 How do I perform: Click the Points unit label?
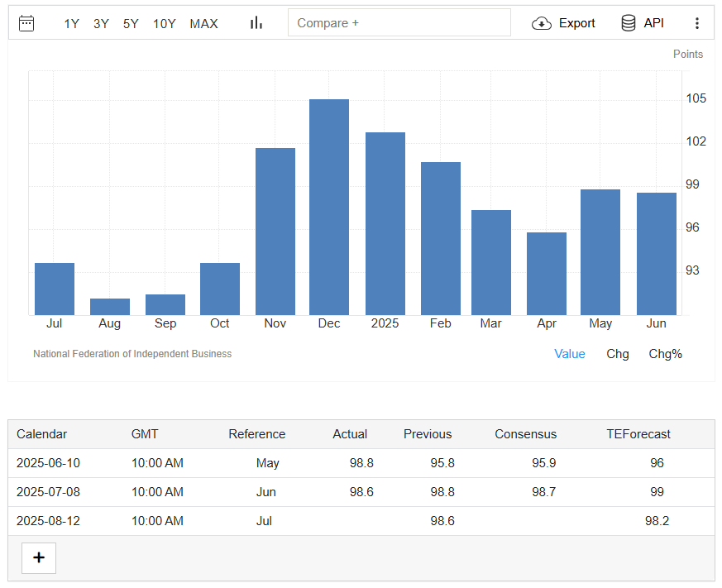pyautogui.click(x=688, y=54)
